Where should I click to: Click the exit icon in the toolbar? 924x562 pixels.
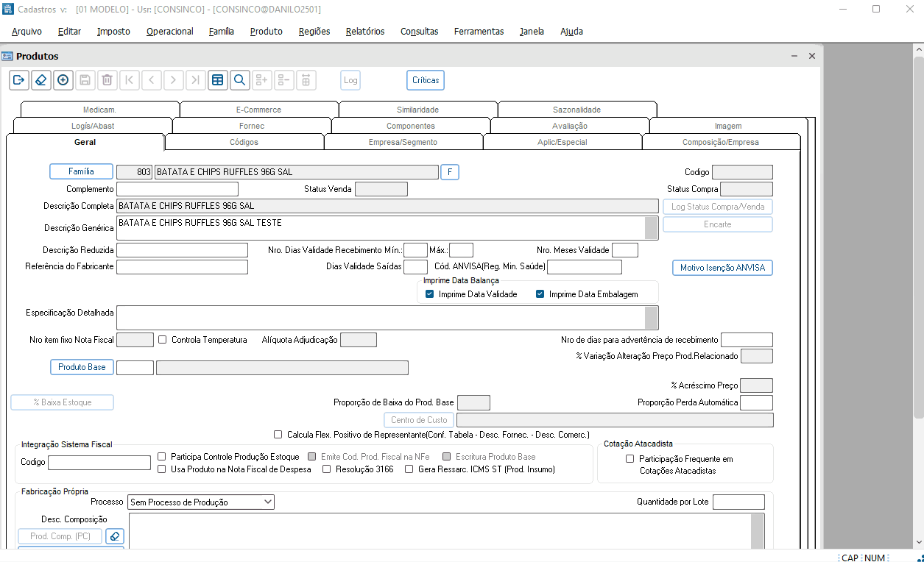coord(19,80)
